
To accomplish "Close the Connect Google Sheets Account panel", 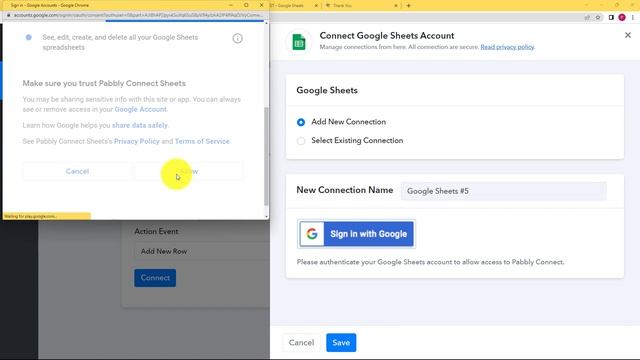I will point(628,36).
